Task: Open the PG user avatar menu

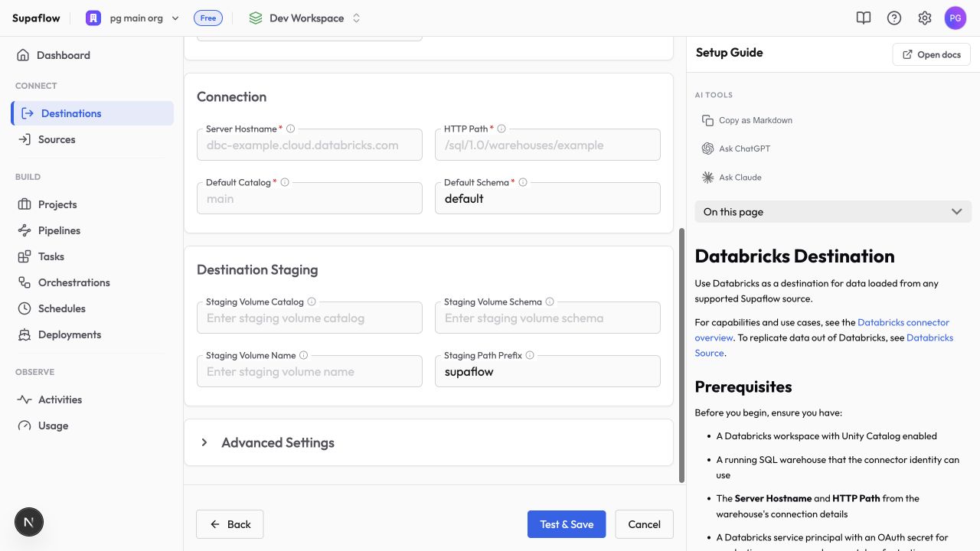Action: click(955, 18)
